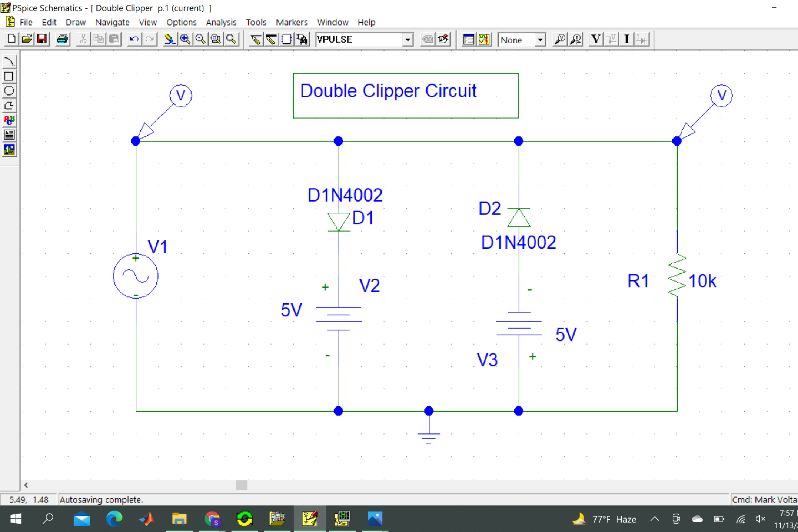Toggle the Zoom Area mode
Viewport: 798px width, 532px height.
tap(216, 39)
